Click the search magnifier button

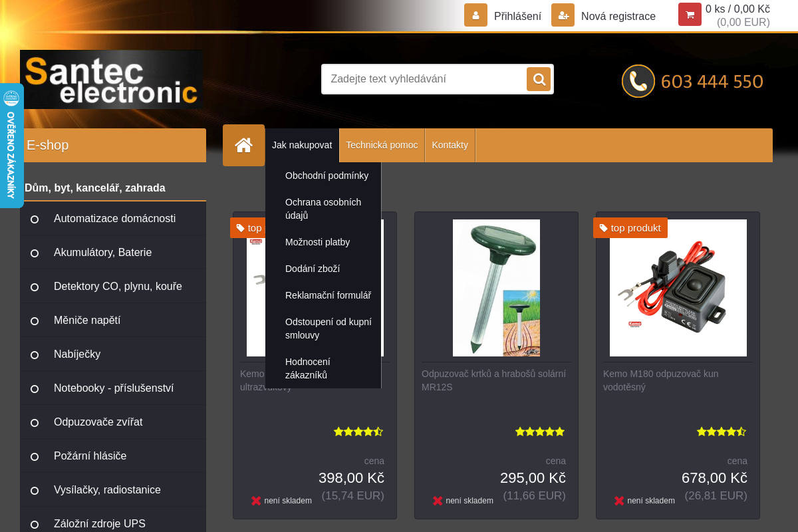539,79
